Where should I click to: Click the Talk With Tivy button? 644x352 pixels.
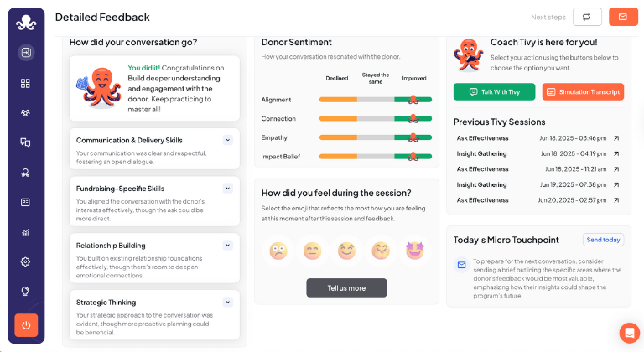494,91
